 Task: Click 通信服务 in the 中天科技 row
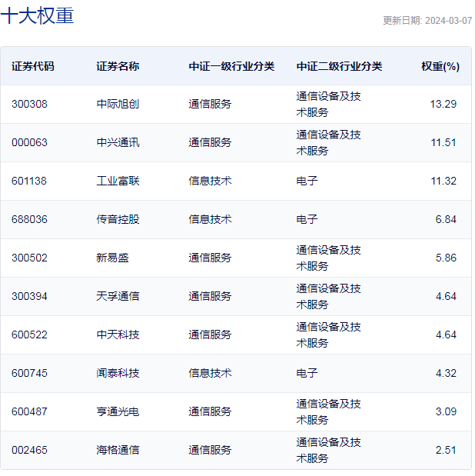click(x=210, y=335)
